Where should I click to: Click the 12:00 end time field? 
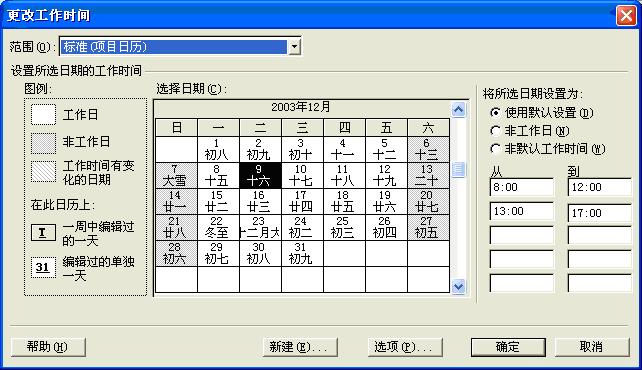pos(600,187)
